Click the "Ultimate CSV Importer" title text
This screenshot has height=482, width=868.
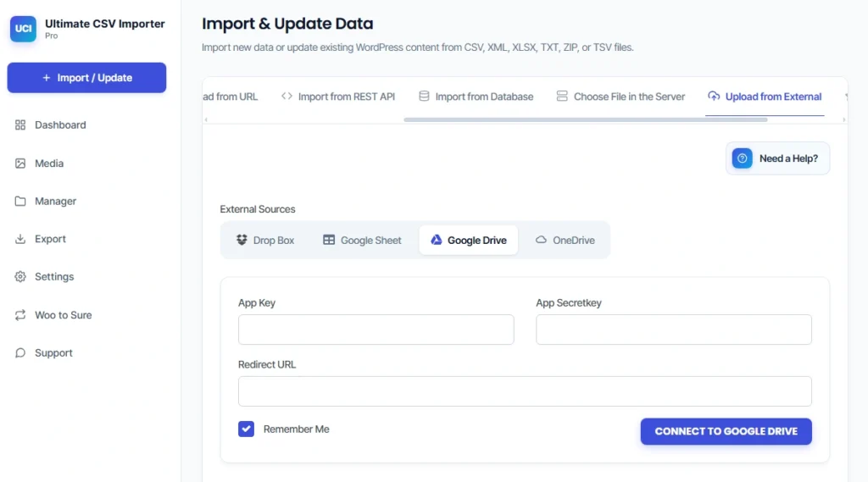(x=104, y=24)
